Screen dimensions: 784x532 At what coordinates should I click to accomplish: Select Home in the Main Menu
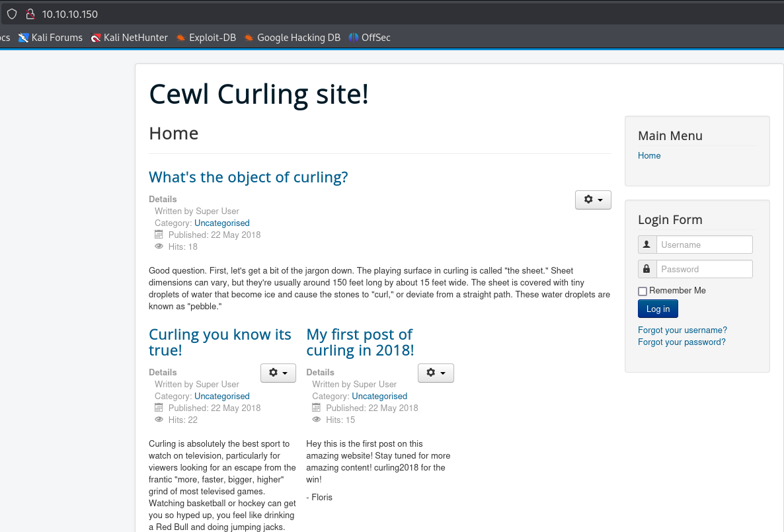649,156
